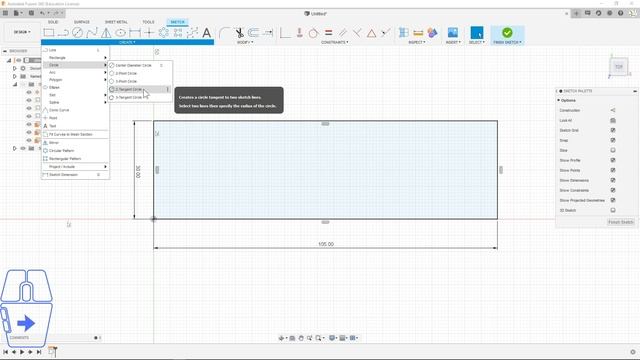Screen dimensions: 640x360
Task: Choose 2-Tangent Circle menu item
Action: tap(139, 89)
